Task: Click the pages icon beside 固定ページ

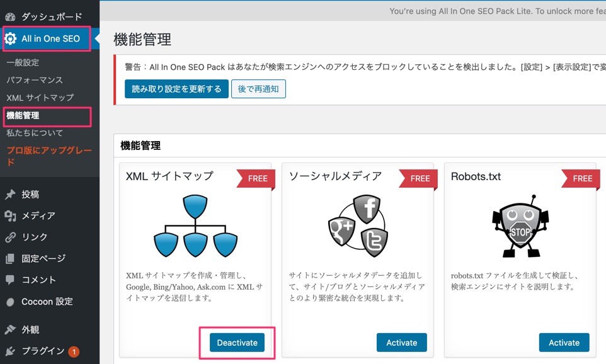Action: 11,258
